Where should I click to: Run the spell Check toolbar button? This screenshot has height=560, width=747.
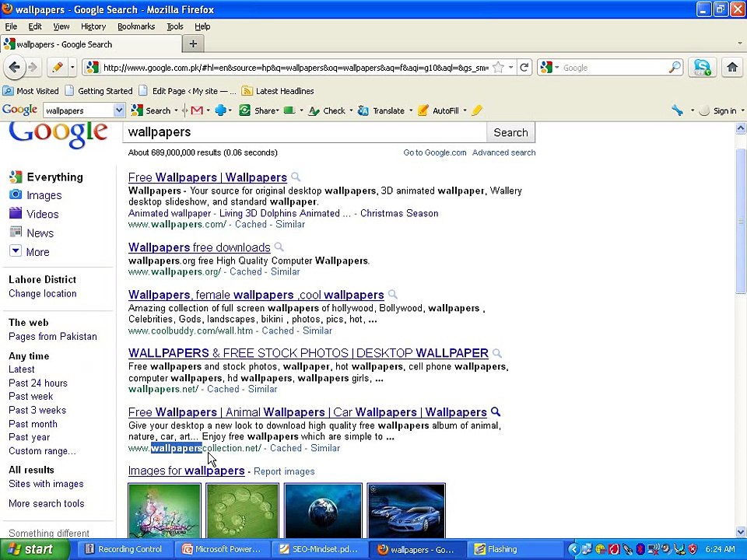click(x=327, y=110)
